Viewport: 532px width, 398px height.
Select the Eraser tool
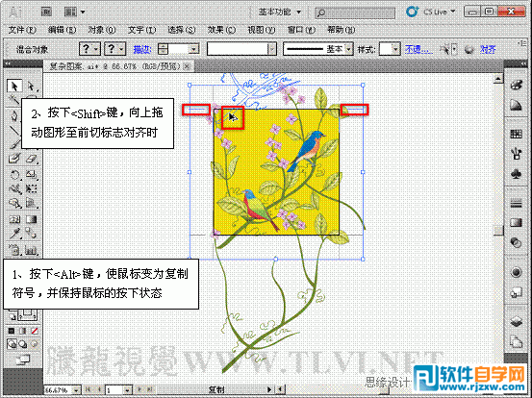(x=32, y=159)
